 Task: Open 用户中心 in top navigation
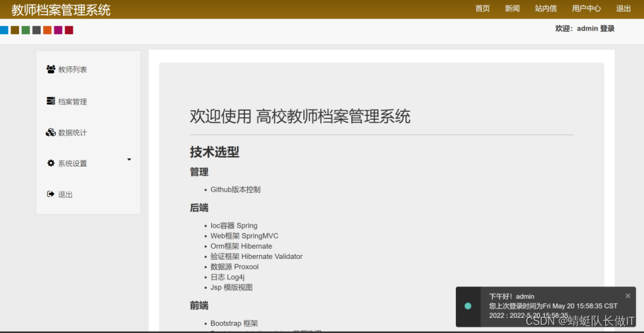tap(586, 9)
